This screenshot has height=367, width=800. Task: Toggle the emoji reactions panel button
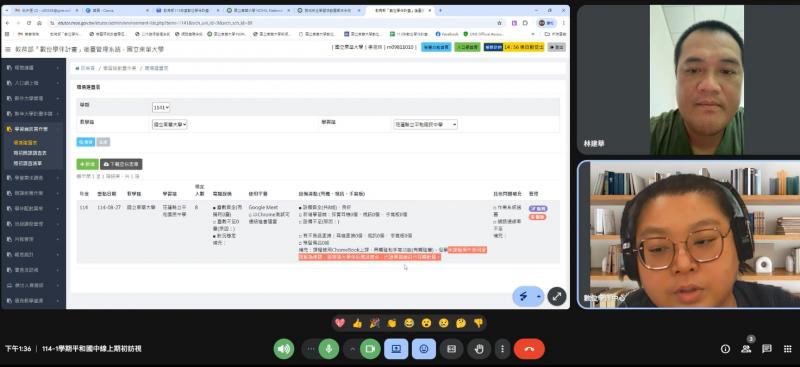pyautogui.click(x=424, y=349)
